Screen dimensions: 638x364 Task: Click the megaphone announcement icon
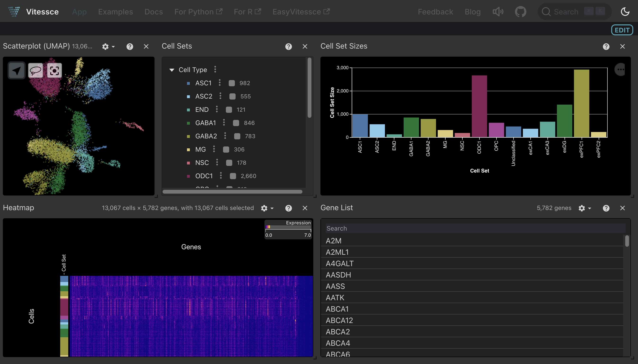[498, 12]
